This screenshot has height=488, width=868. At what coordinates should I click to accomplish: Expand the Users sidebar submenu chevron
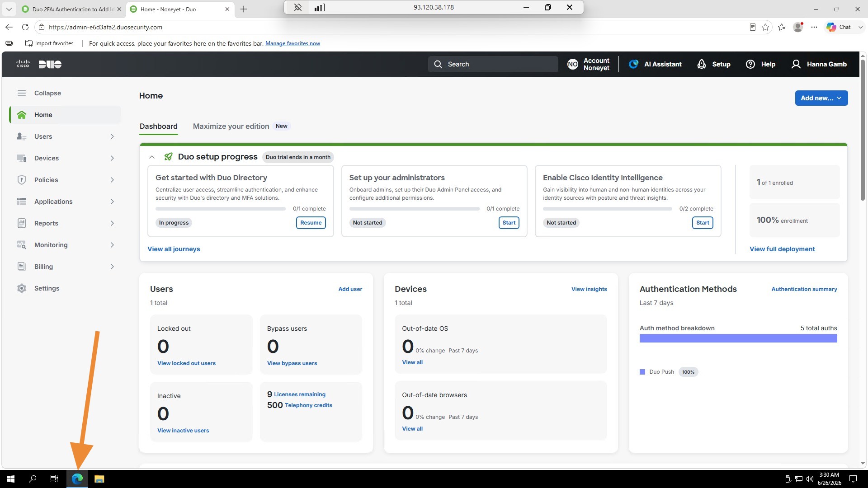tap(112, 136)
